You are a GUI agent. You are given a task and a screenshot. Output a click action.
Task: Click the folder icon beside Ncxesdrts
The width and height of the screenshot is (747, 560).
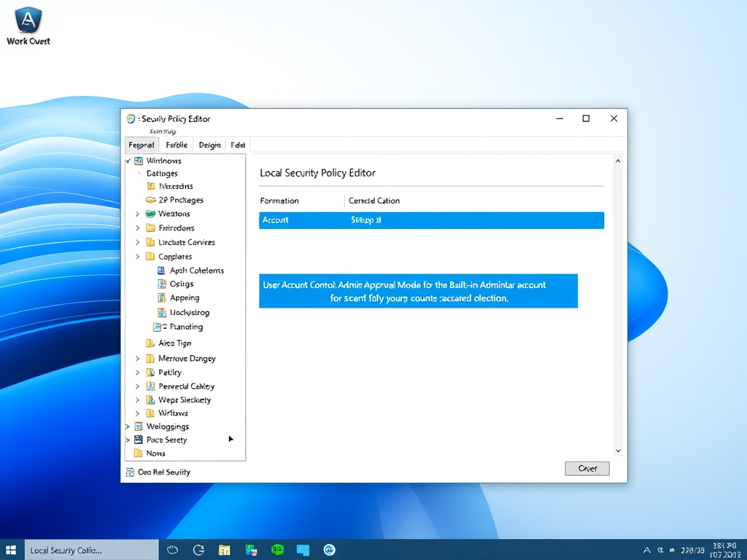[151, 186]
